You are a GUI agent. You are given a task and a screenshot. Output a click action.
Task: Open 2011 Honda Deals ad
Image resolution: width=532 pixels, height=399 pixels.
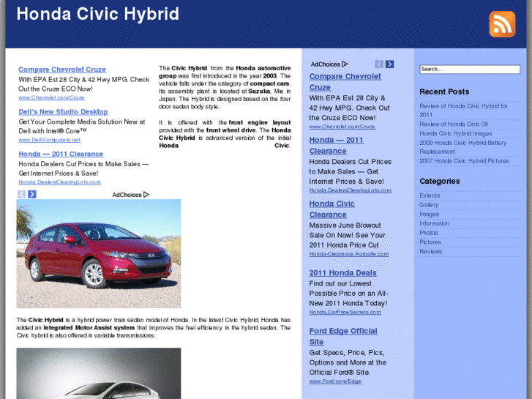[343, 272]
